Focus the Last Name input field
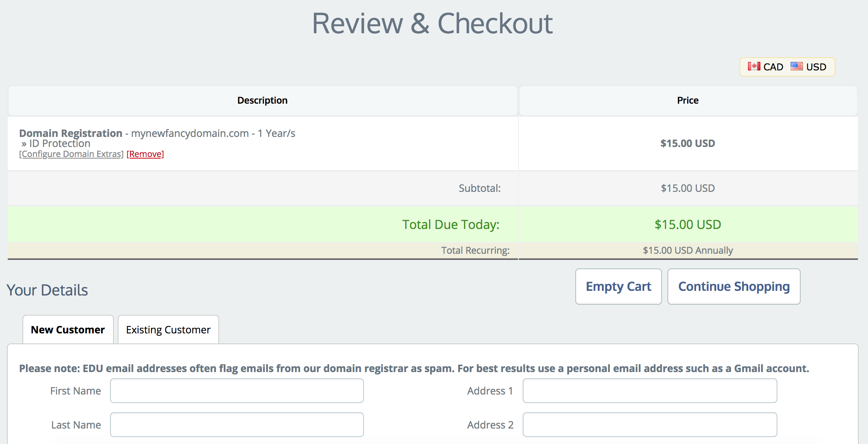This screenshot has height=444, width=868. [237, 425]
